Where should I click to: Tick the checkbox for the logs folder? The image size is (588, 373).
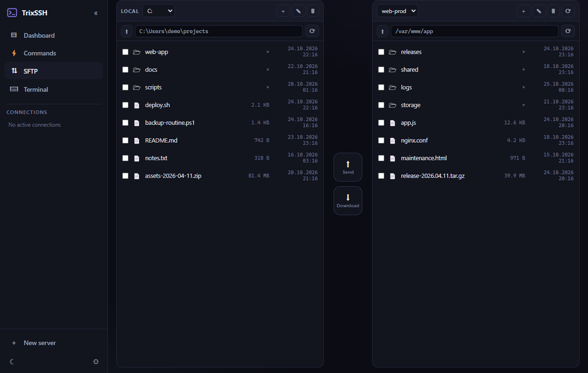click(381, 87)
